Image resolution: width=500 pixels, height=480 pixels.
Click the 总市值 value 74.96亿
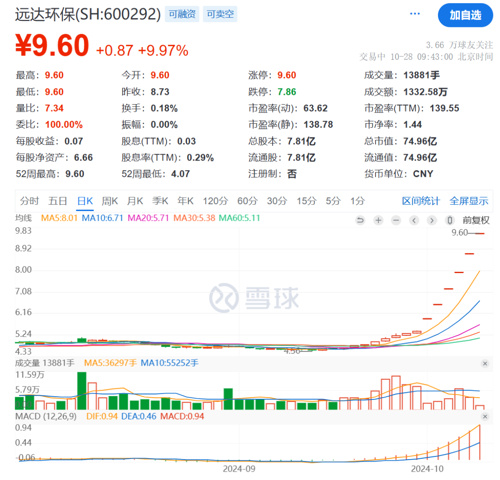point(420,141)
